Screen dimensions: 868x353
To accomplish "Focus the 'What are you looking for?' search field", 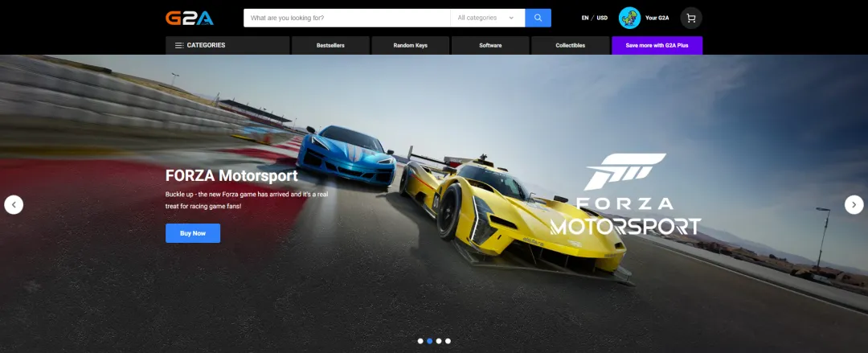I will click(347, 18).
